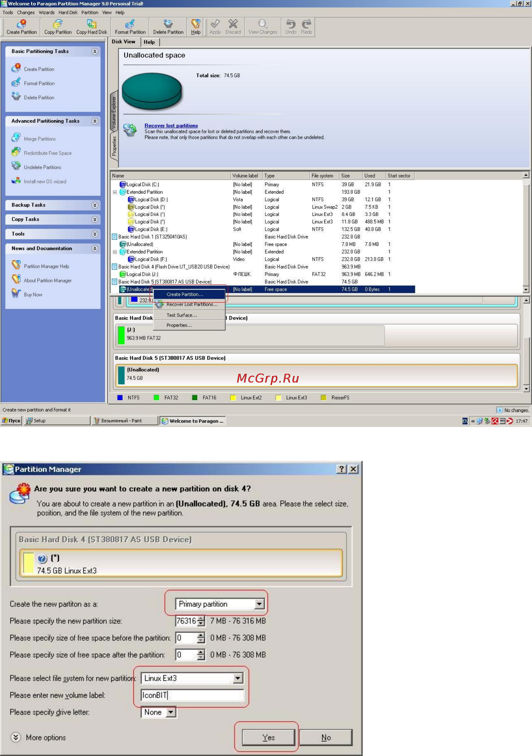The image size is (532, 756).
Task: Open the Partition menu
Action: click(x=89, y=13)
